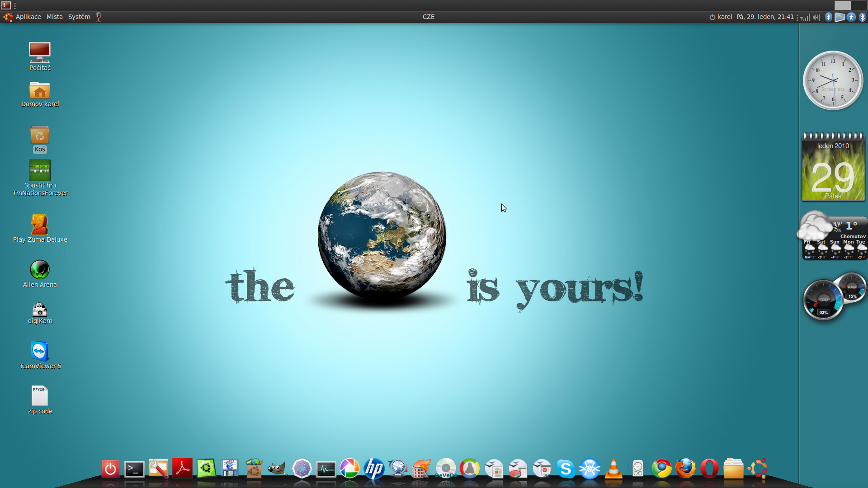Launch Picasa from the dock
868x488 pixels.
coord(349,468)
